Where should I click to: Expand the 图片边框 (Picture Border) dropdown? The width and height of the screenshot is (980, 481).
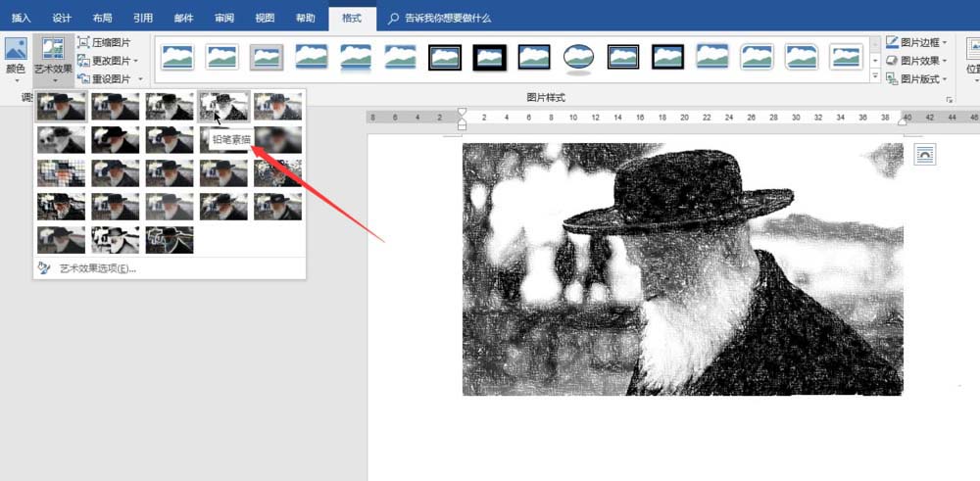(918, 42)
